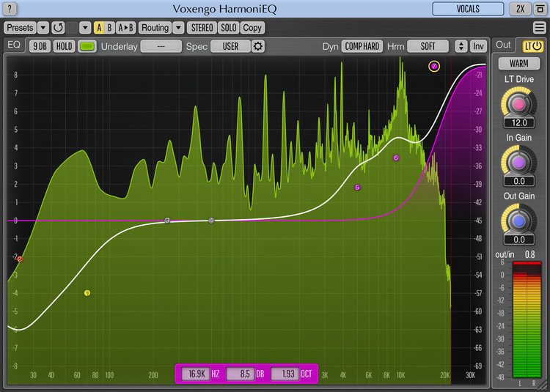Open the Routing dropdown arrow

[x=178, y=28]
